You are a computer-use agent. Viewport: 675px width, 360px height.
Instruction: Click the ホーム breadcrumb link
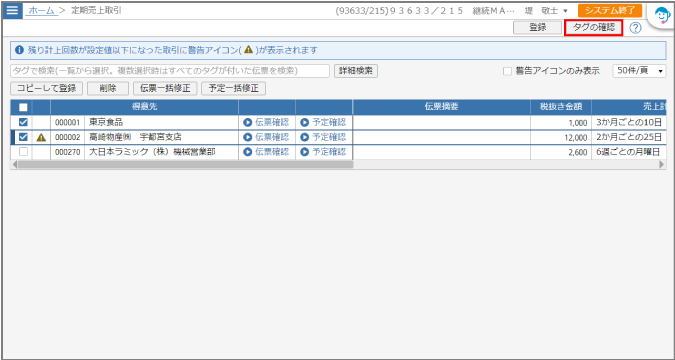coord(41,11)
